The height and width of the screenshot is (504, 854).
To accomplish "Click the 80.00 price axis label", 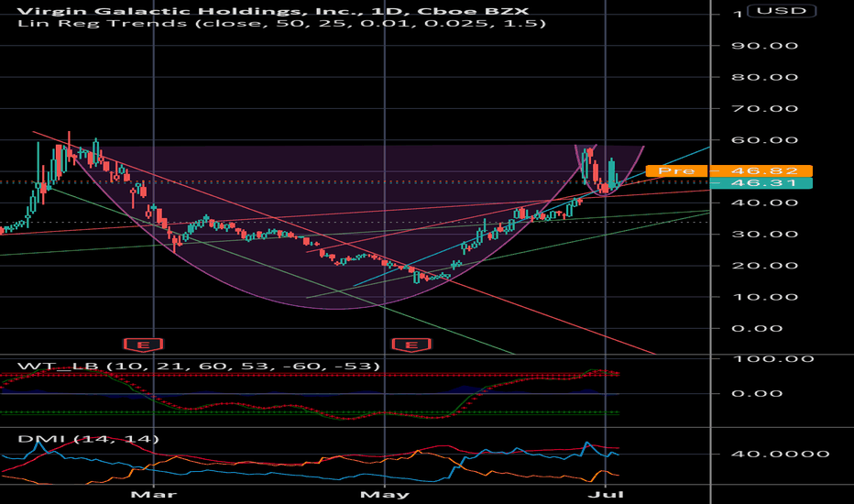I will tap(765, 77).
